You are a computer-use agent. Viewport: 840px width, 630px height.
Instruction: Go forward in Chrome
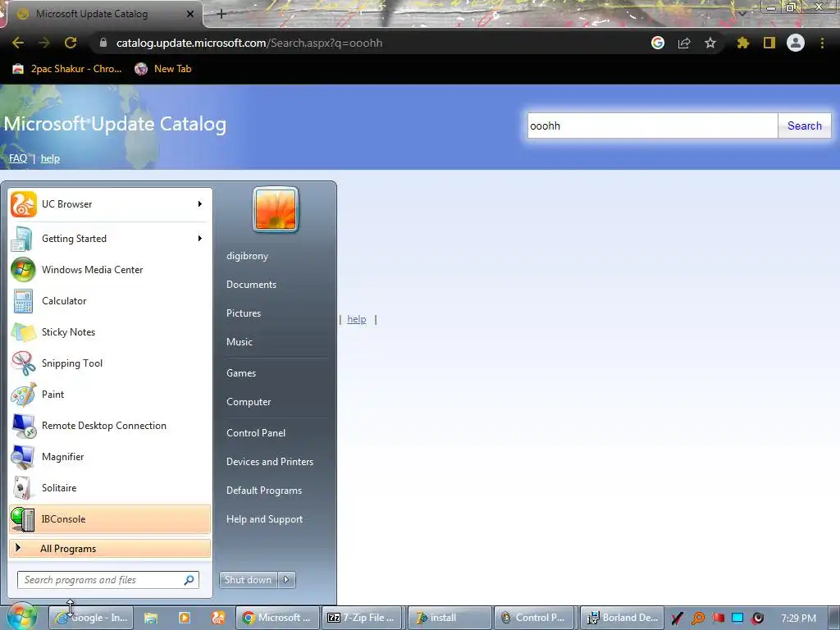pos(44,43)
